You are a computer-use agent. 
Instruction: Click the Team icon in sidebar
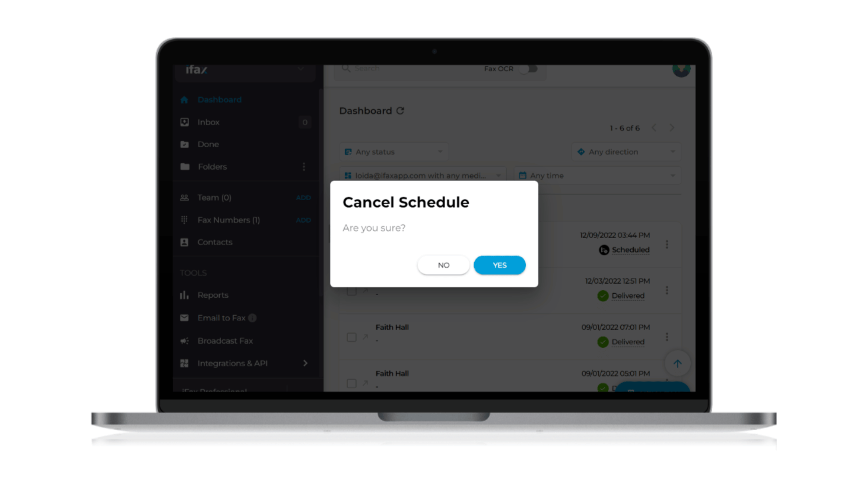point(184,197)
